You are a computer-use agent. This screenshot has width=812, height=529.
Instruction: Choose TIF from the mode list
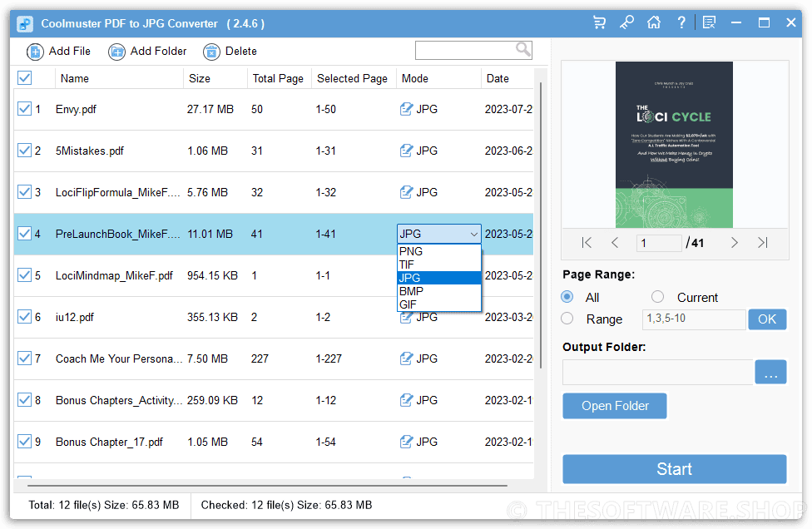point(438,265)
